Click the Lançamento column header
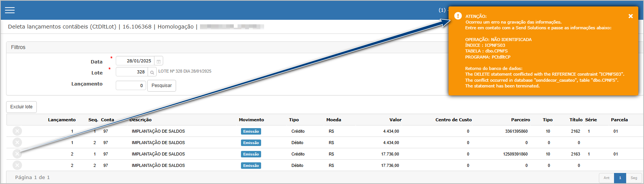 62,120
